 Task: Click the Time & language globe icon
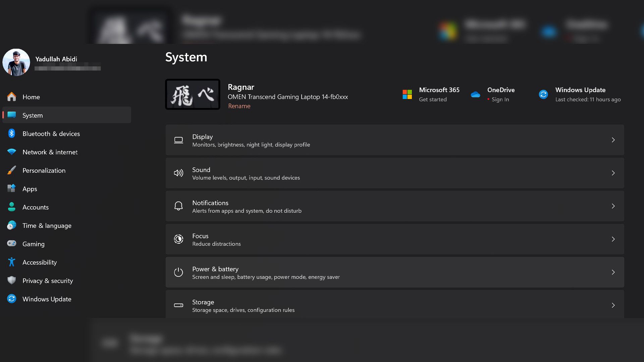click(12, 225)
